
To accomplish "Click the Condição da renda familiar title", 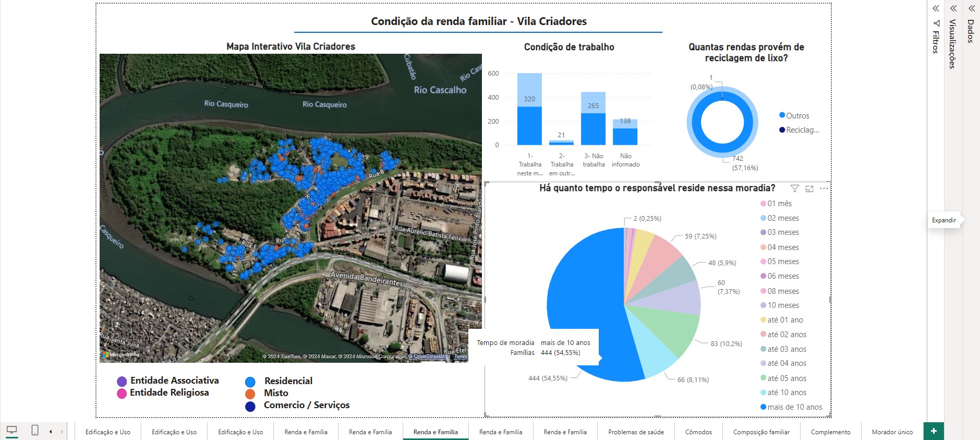I will [479, 21].
